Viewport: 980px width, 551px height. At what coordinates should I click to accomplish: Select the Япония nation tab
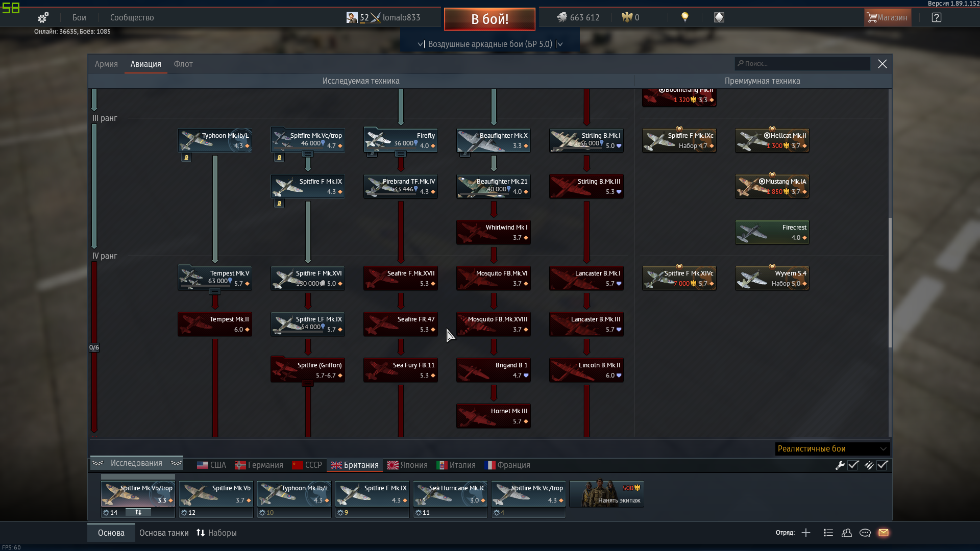(x=407, y=465)
